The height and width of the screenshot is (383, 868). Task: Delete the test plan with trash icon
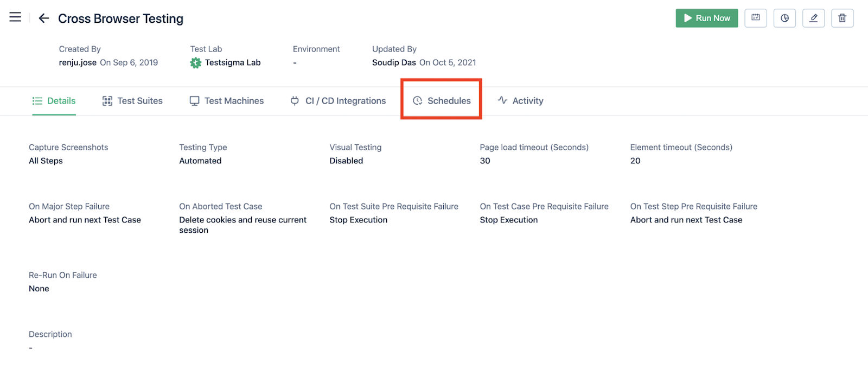point(842,18)
